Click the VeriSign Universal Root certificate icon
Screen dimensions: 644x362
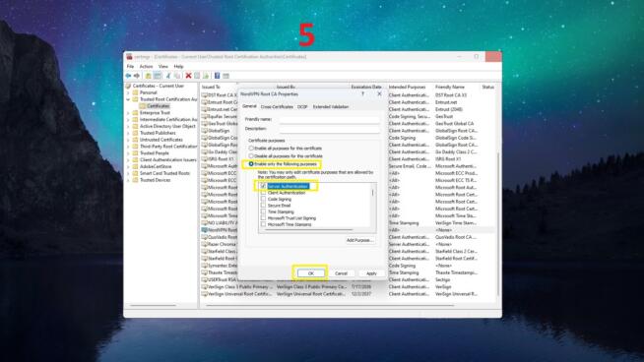[x=205, y=294]
